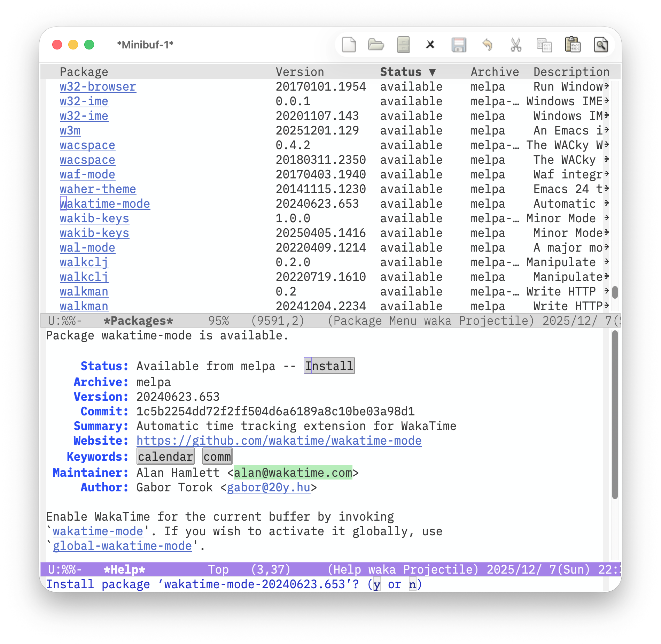
Task: Open the directory (Dired) toolbar icon
Action: click(403, 45)
